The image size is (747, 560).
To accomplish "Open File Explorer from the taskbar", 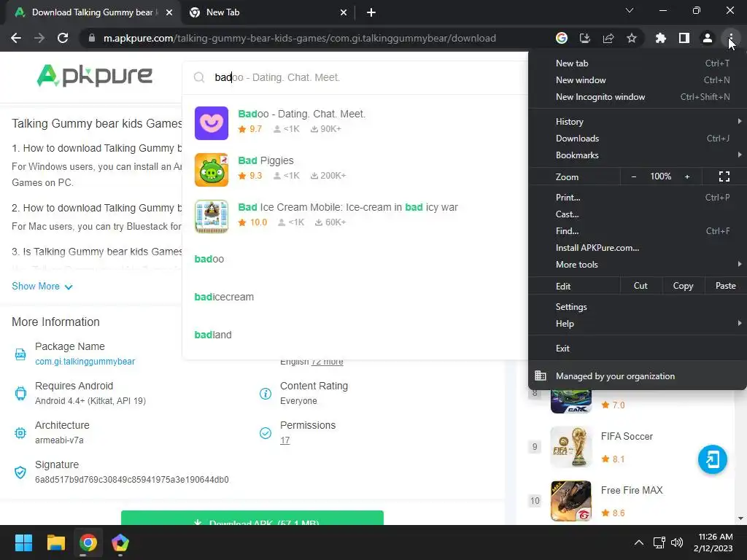I will click(x=55, y=542).
